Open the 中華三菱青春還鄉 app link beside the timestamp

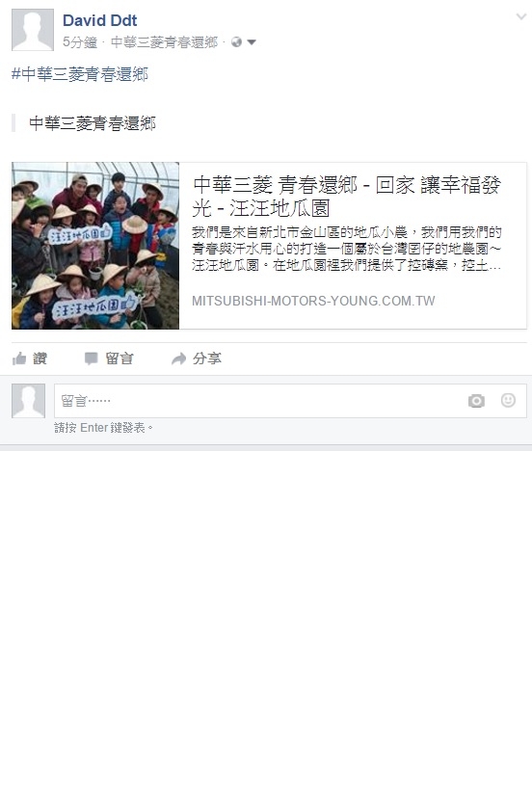164,42
